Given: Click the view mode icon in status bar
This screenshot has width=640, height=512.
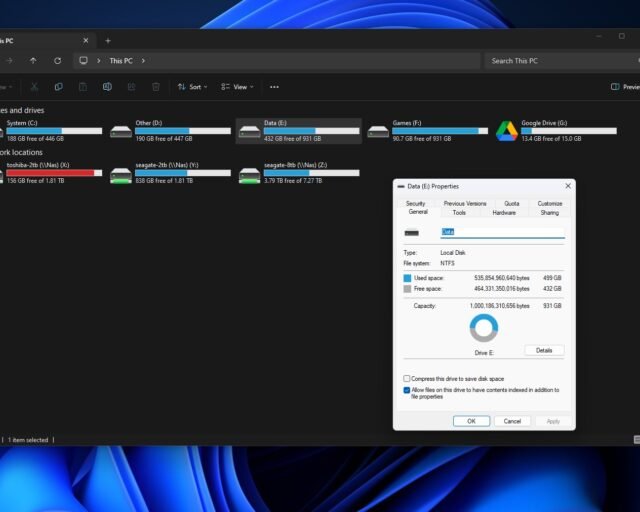Looking at the screenshot, I should click(636, 439).
